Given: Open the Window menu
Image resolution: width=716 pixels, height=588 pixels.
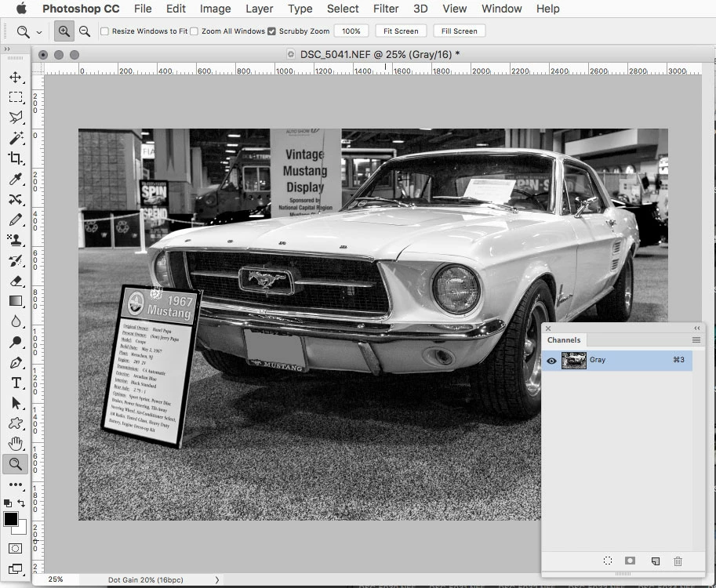Looking at the screenshot, I should point(501,9).
